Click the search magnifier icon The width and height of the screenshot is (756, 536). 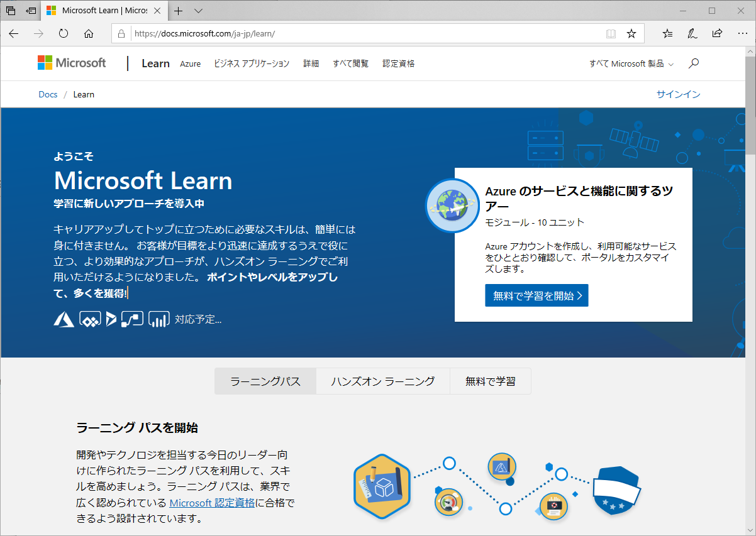click(x=694, y=63)
